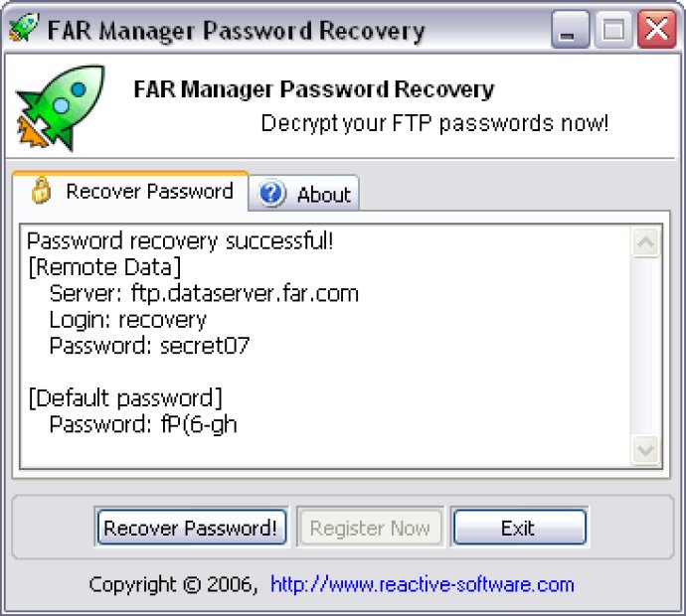The width and height of the screenshot is (686, 616).
Task: Open the About tab
Action: coord(304,194)
